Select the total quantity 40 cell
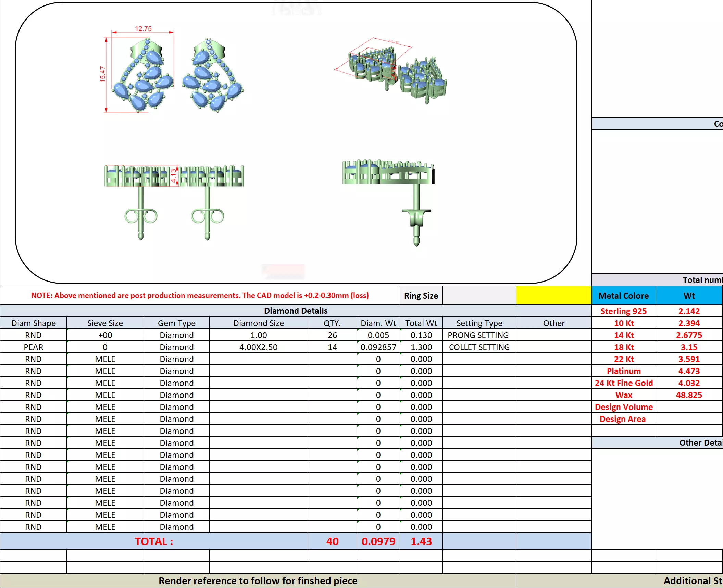 click(x=332, y=541)
